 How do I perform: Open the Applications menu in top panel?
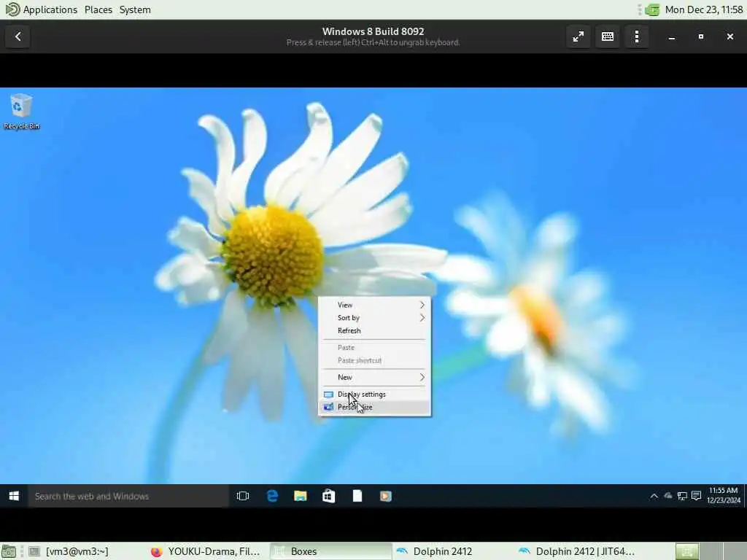pyautogui.click(x=42, y=9)
